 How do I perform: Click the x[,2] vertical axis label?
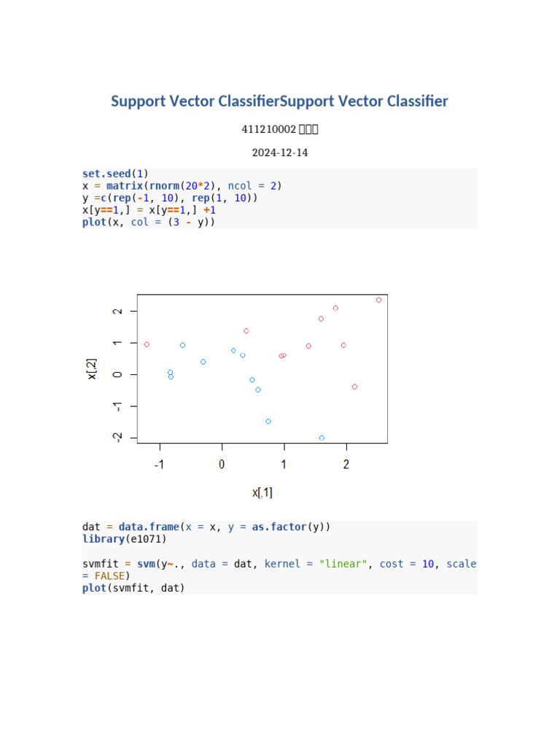click(92, 369)
